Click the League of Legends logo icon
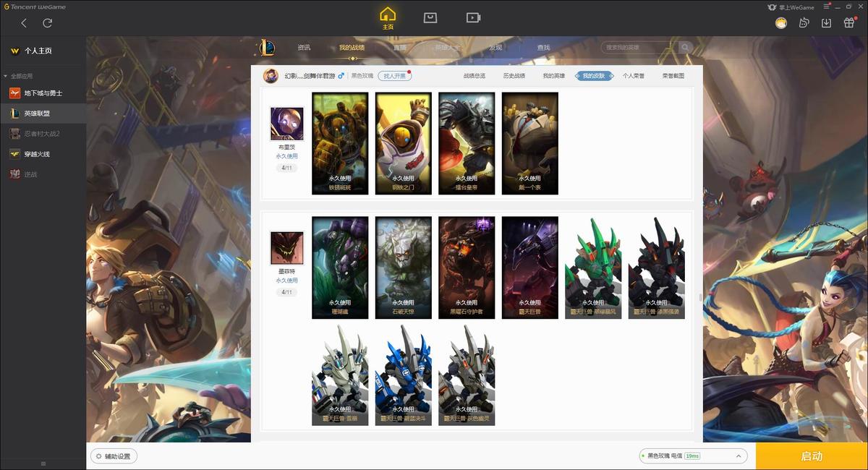Image resolution: width=868 pixels, height=470 pixels. 268,48
